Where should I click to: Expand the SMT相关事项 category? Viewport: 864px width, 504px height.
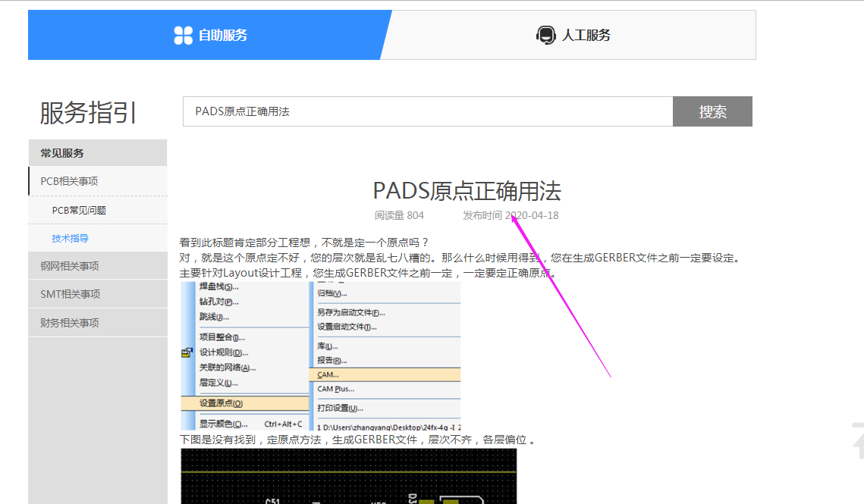[x=71, y=294]
